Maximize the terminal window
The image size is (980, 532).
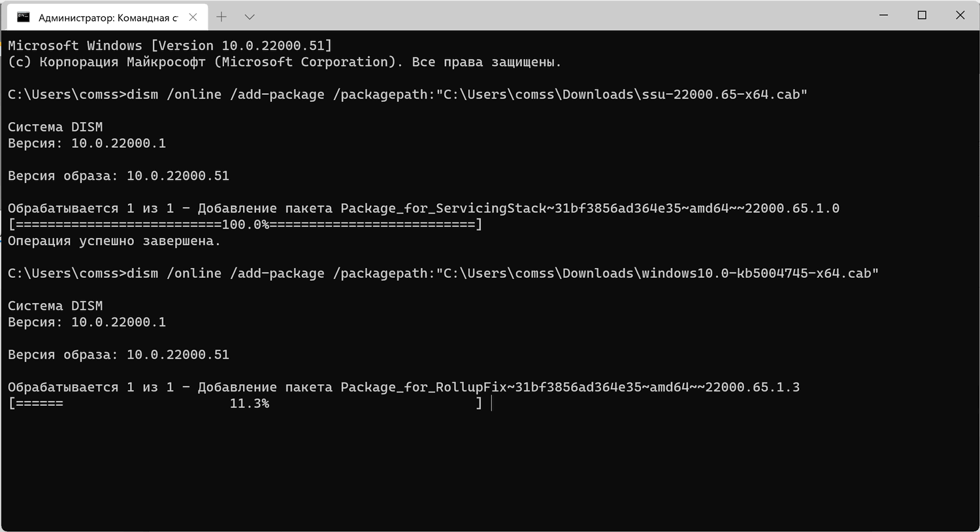922,15
